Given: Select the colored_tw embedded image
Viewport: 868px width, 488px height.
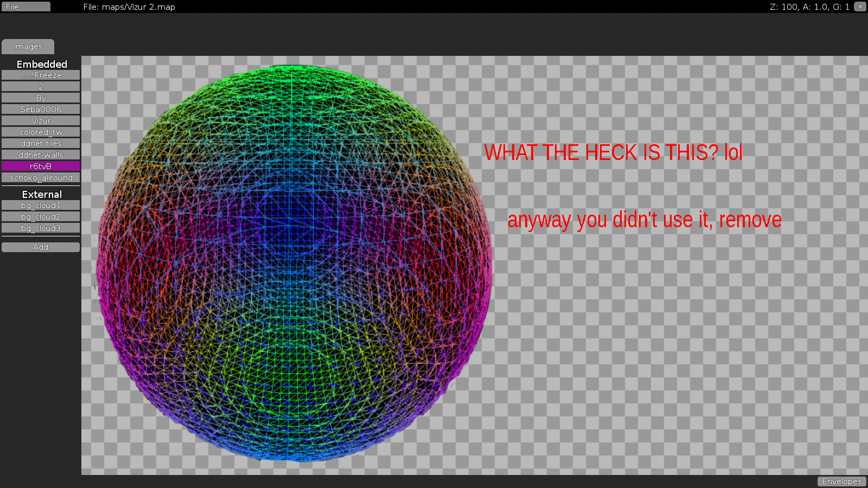Looking at the screenshot, I should (40, 132).
